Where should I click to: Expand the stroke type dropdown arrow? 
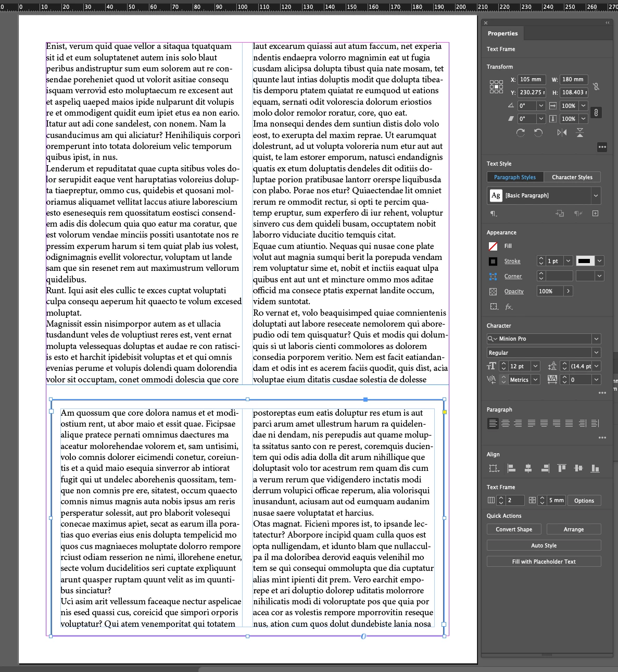click(600, 261)
